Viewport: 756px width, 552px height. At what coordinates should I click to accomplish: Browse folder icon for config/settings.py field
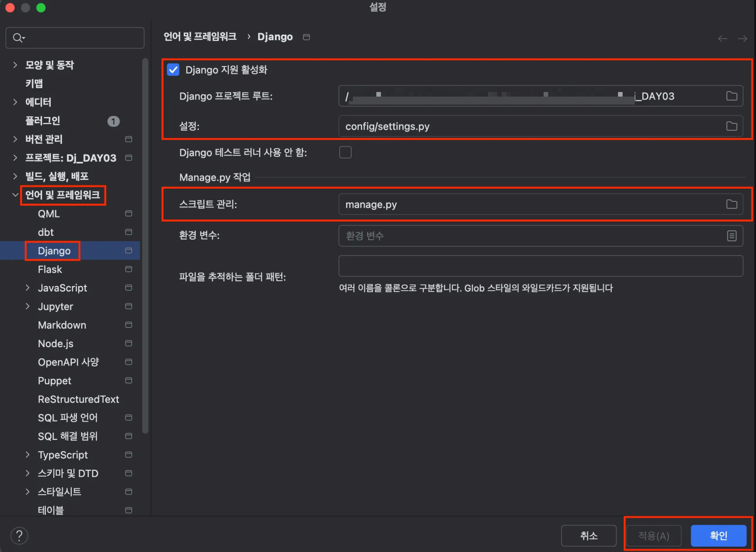tap(731, 126)
